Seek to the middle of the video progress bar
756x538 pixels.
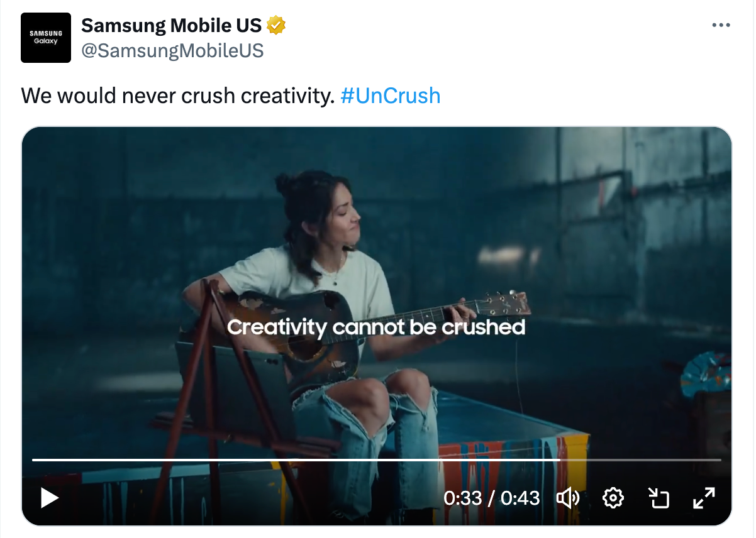[377, 460]
